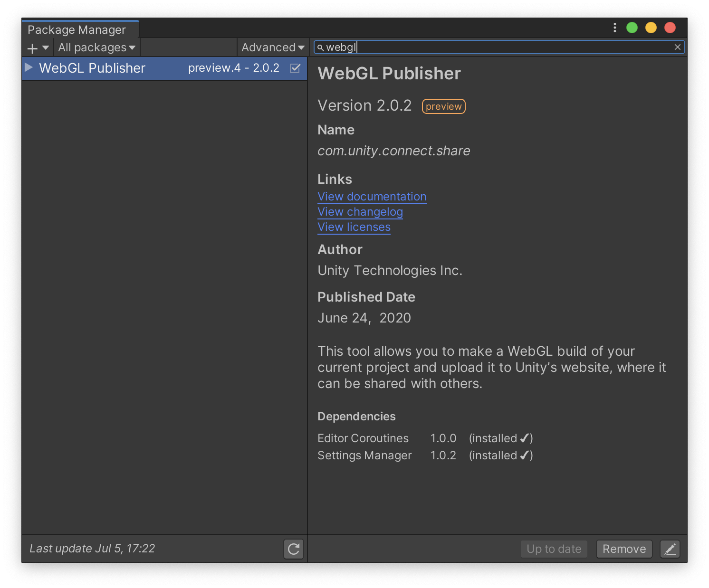Screen dimensions: 709x588
Task: Expand WebGL Publisher versions with triangle
Action: point(29,67)
